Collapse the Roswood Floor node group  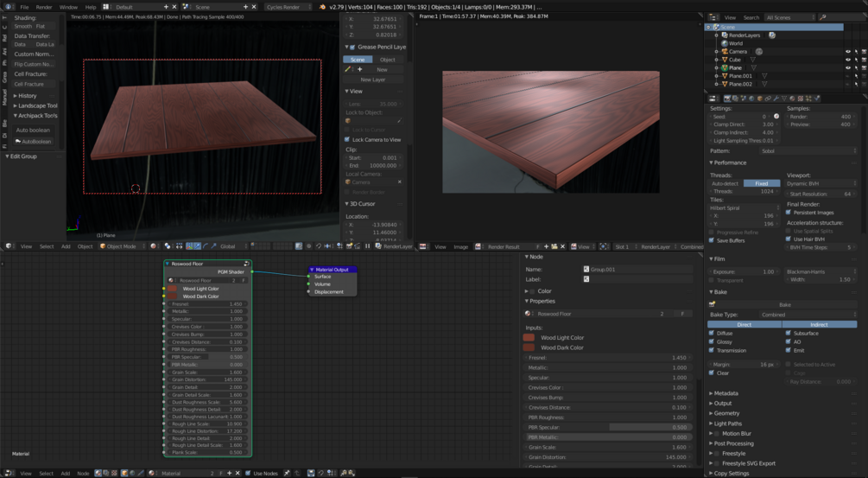168,264
